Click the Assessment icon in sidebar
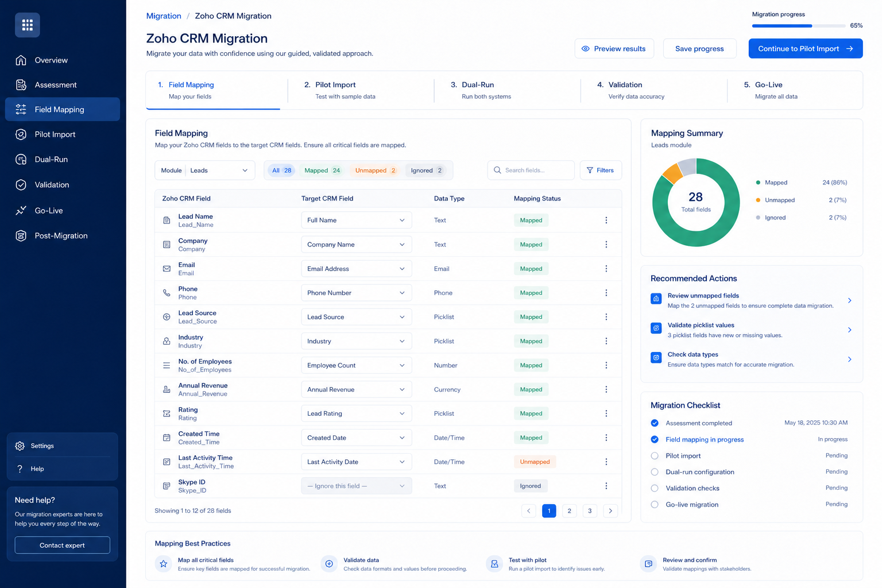 click(21, 85)
